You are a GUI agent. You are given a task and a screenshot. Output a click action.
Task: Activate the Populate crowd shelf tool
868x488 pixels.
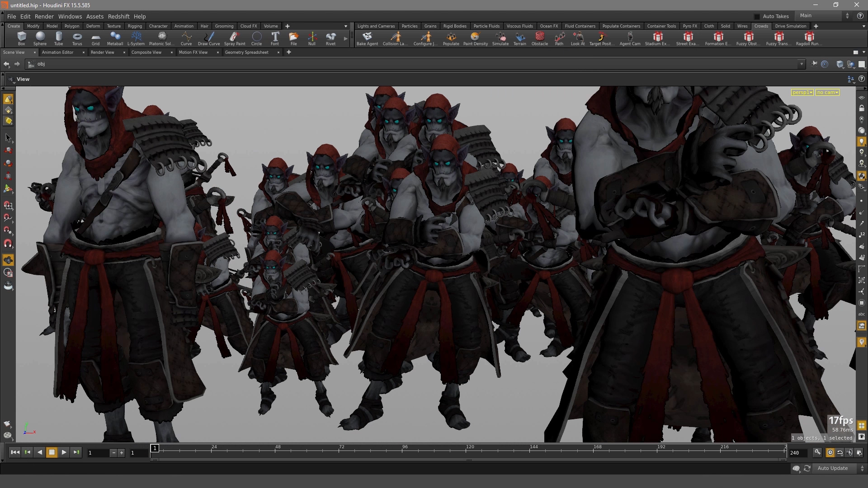451,38
